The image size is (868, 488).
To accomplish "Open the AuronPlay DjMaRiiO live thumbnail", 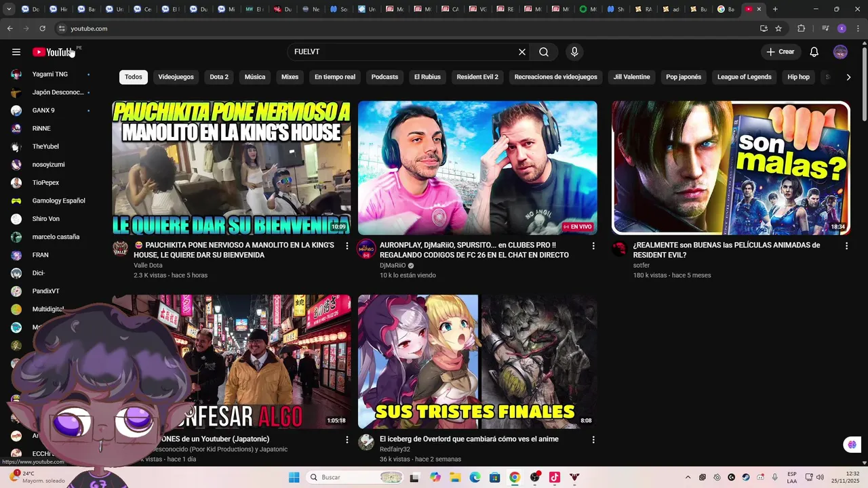I will (477, 168).
